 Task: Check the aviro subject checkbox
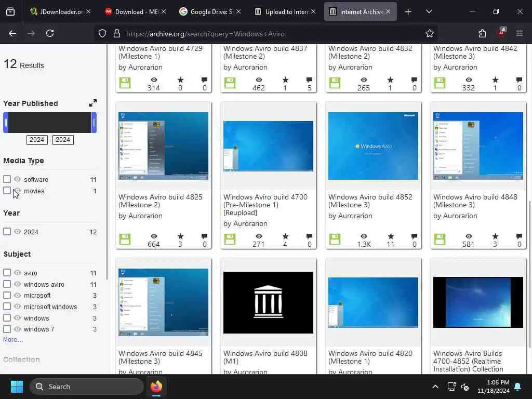(7, 272)
